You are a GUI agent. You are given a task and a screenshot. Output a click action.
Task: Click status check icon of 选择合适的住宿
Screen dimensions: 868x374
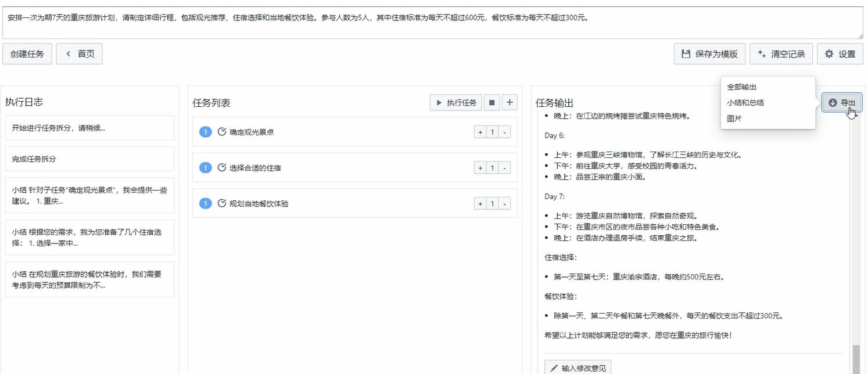(x=221, y=168)
